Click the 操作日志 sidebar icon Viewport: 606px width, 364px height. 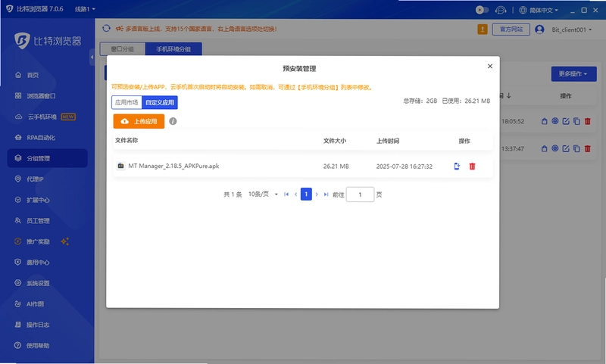17,325
